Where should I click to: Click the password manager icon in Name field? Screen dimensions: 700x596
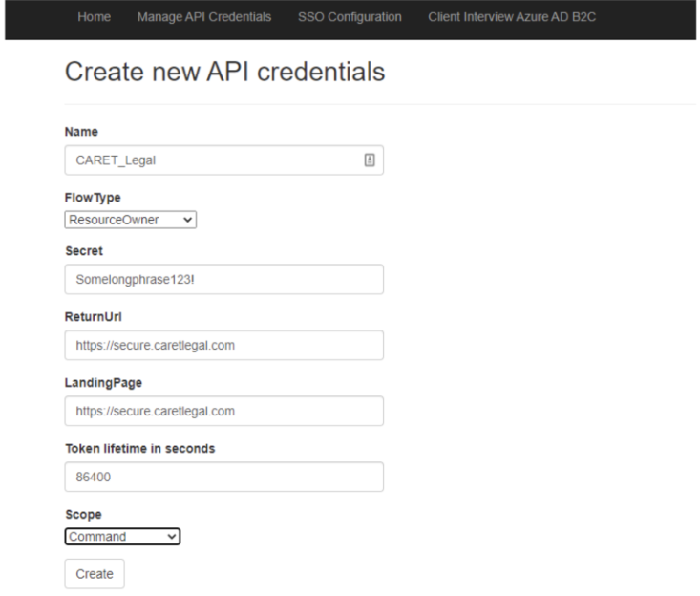click(x=370, y=160)
